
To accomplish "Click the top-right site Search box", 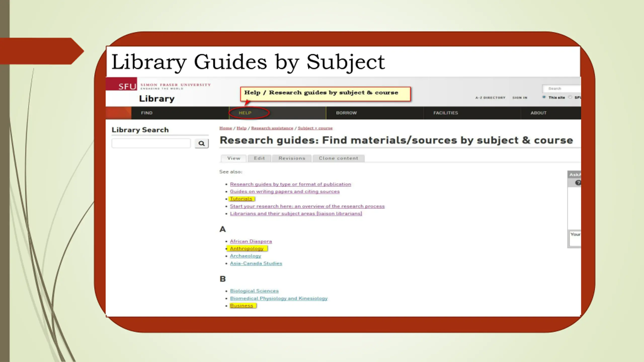I will tap(561, 88).
